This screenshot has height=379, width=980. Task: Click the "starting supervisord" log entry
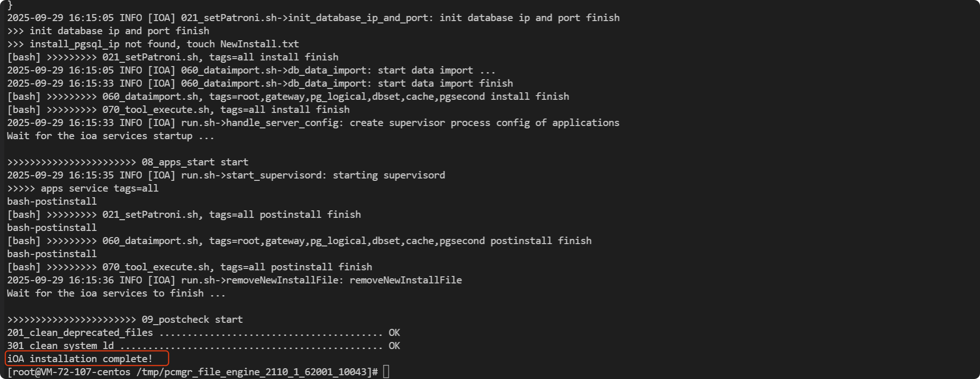pyautogui.click(x=226, y=175)
